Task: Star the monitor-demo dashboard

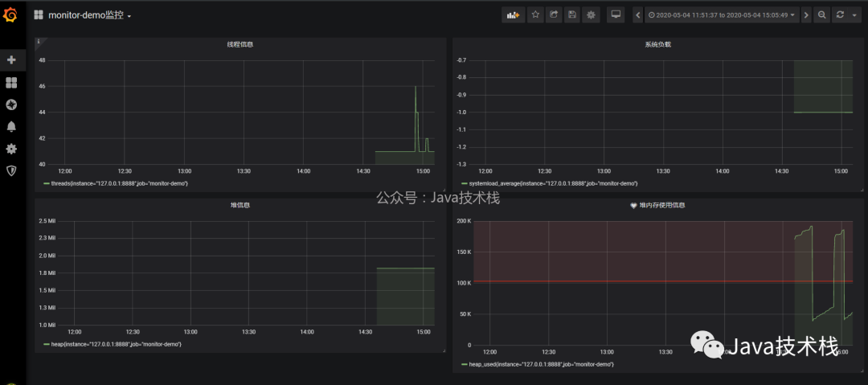Action: [535, 14]
